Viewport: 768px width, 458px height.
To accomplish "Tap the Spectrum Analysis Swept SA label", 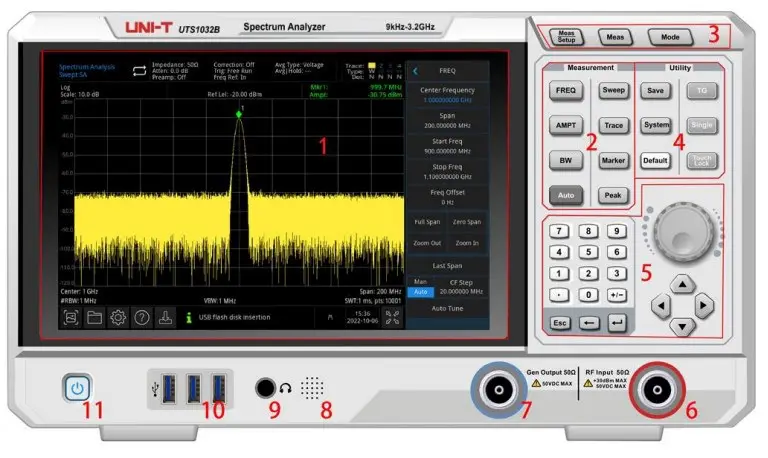I will coord(87,71).
